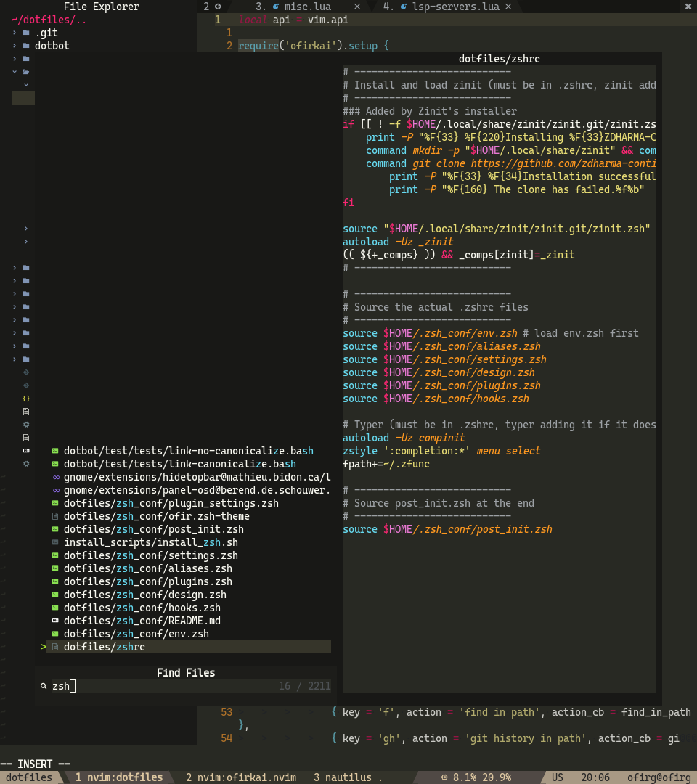This screenshot has height=784, width=697.
Task: Click gear icon in tab 2
Action: [x=218, y=7]
